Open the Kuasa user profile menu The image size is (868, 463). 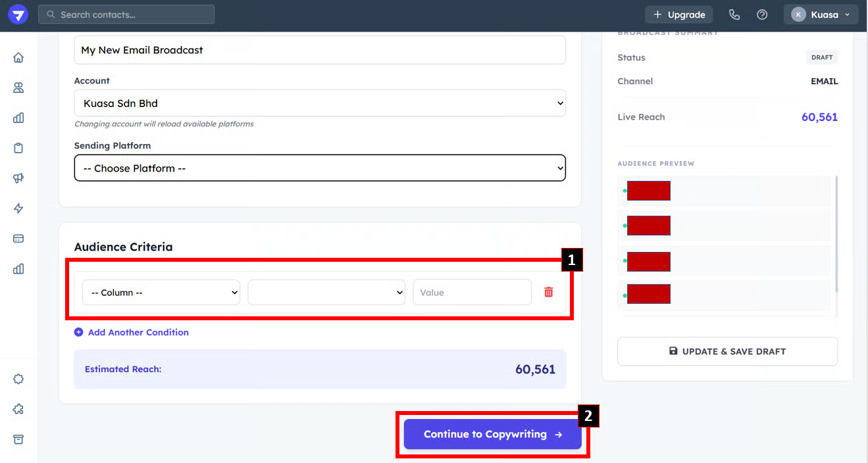pos(820,14)
